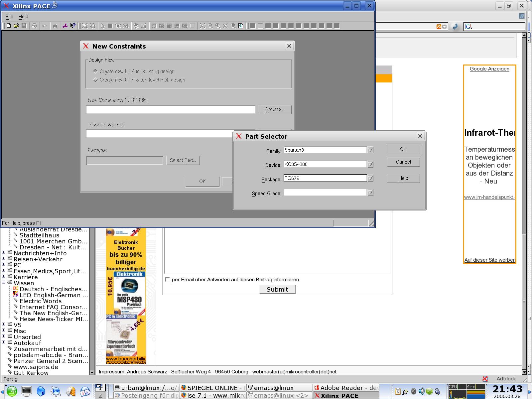Switch to urban@linux terminal taskbar entry
This screenshot has height=399, width=532.
click(146, 388)
